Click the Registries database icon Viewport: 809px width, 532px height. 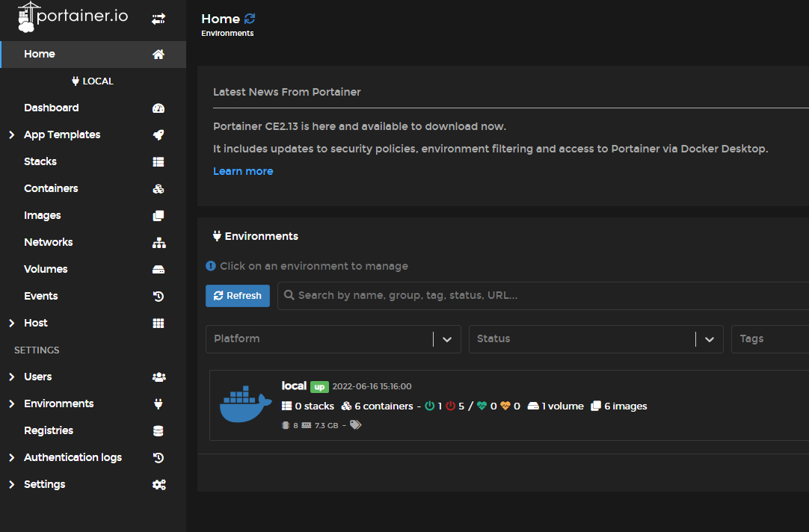click(x=159, y=431)
